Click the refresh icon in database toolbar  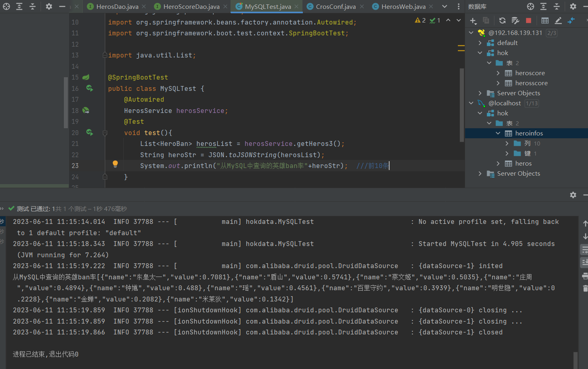coord(502,20)
